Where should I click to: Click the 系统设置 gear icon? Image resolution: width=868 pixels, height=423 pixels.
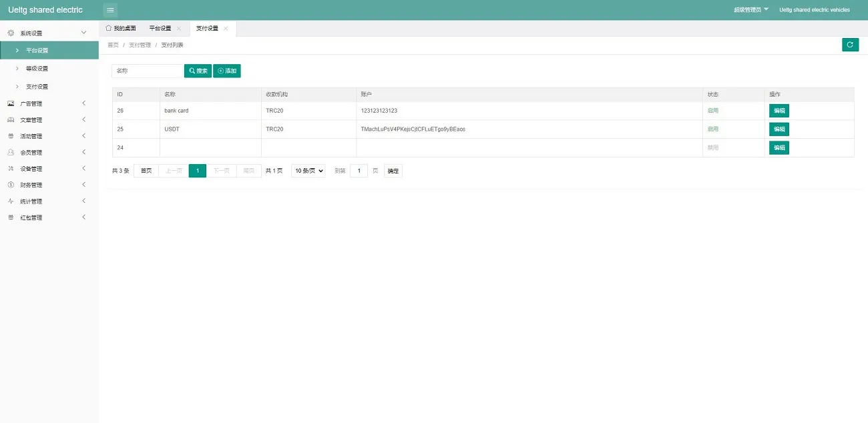(x=11, y=32)
